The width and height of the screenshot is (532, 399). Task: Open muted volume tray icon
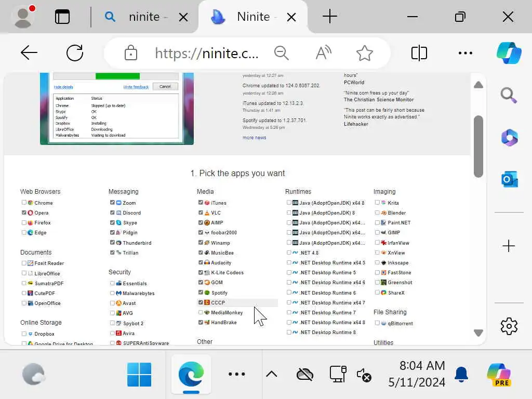click(x=364, y=375)
